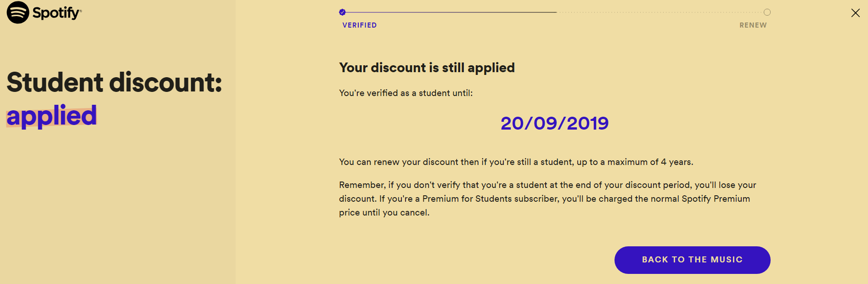Click 'You're verified as a student until' text
This screenshot has width=868, height=284.
(406, 93)
